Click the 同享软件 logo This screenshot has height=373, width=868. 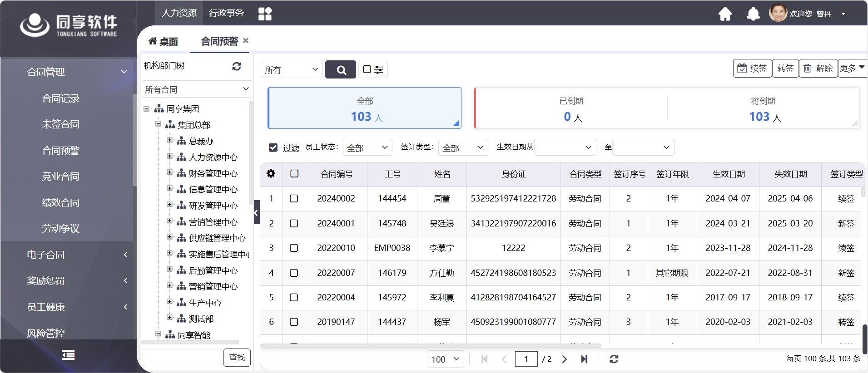click(69, 26)
